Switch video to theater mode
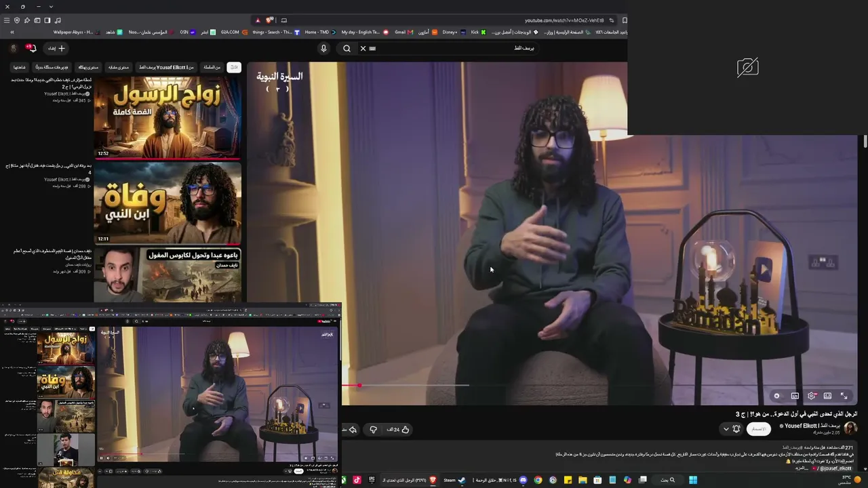 pos(827,396)
